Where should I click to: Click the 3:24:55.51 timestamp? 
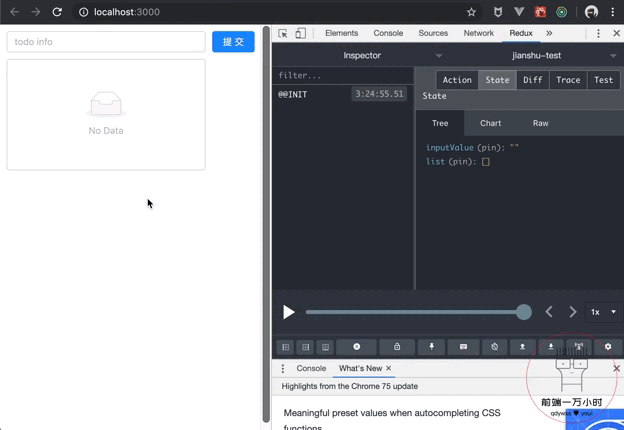pos(379,94)
